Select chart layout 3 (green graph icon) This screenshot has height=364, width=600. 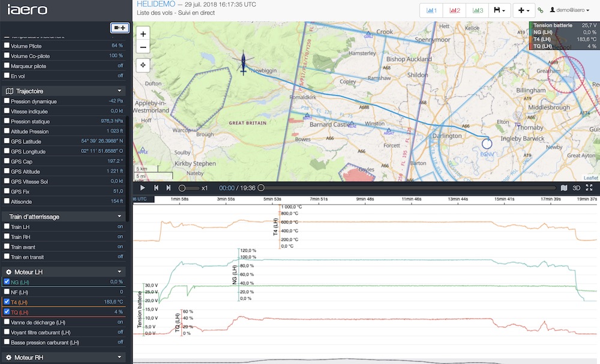click(x=478, y=10)
